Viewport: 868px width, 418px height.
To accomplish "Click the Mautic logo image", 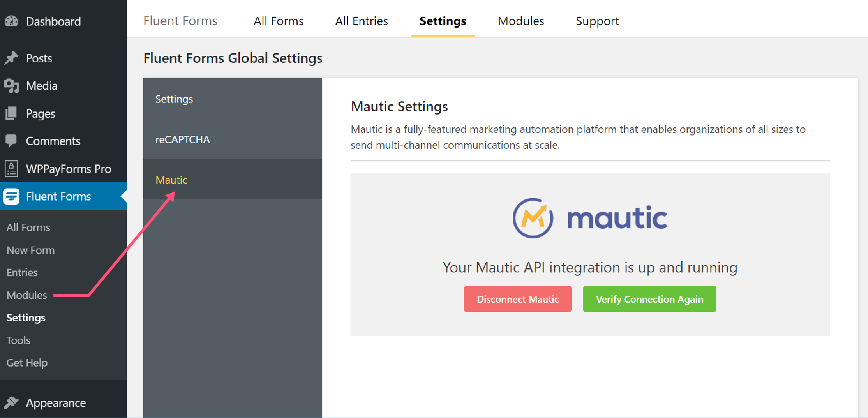I will (590, 218).
